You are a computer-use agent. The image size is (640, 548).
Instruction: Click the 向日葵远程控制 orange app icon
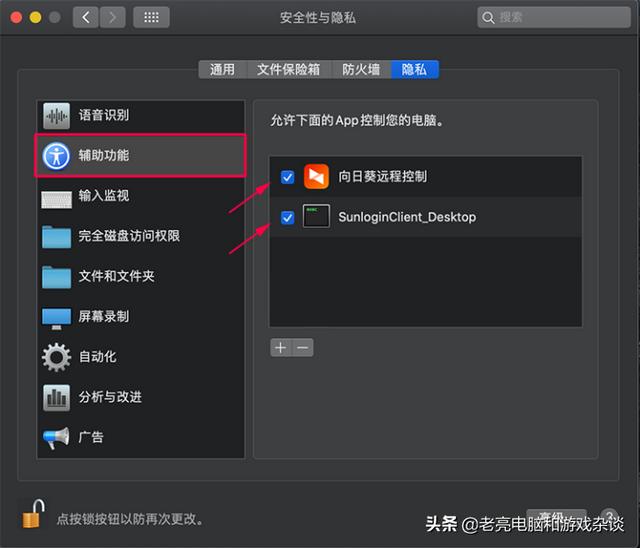pos(316,177)
